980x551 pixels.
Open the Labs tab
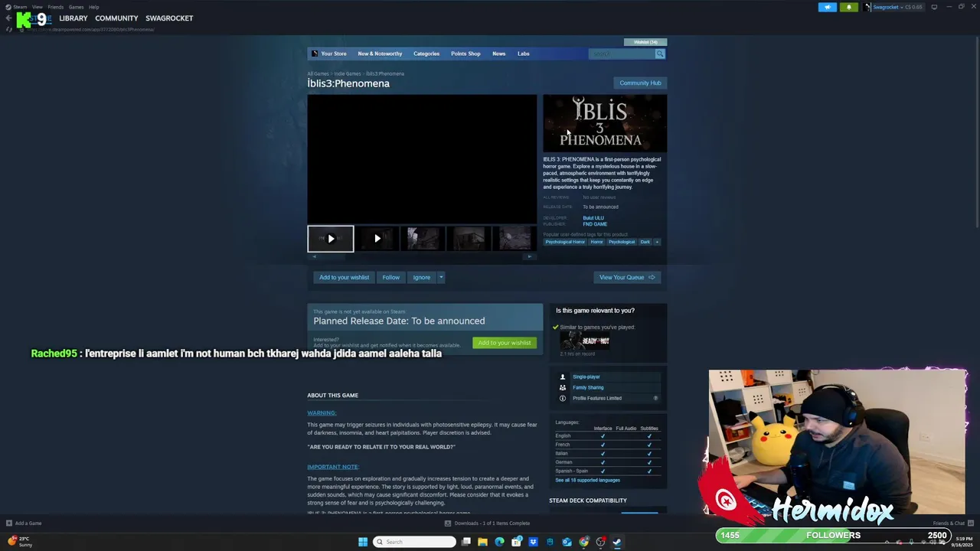[x=524, y=54]
